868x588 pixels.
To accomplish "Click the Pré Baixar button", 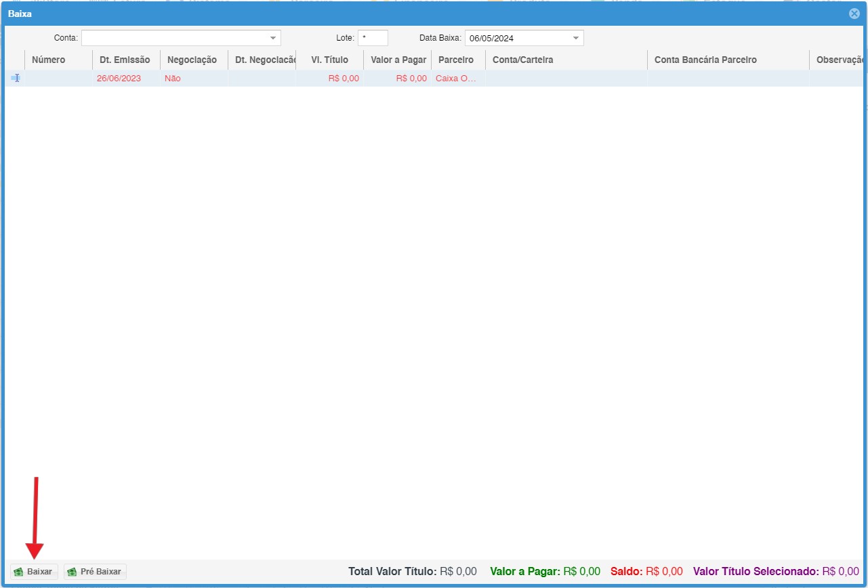I will coord(95,572).
